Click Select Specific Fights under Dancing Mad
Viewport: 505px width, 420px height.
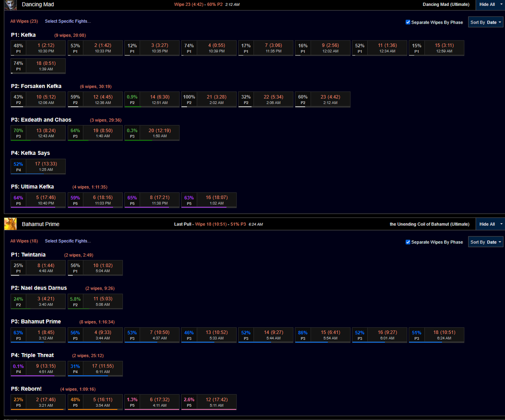pyautogui.click(x=68, y=21)
